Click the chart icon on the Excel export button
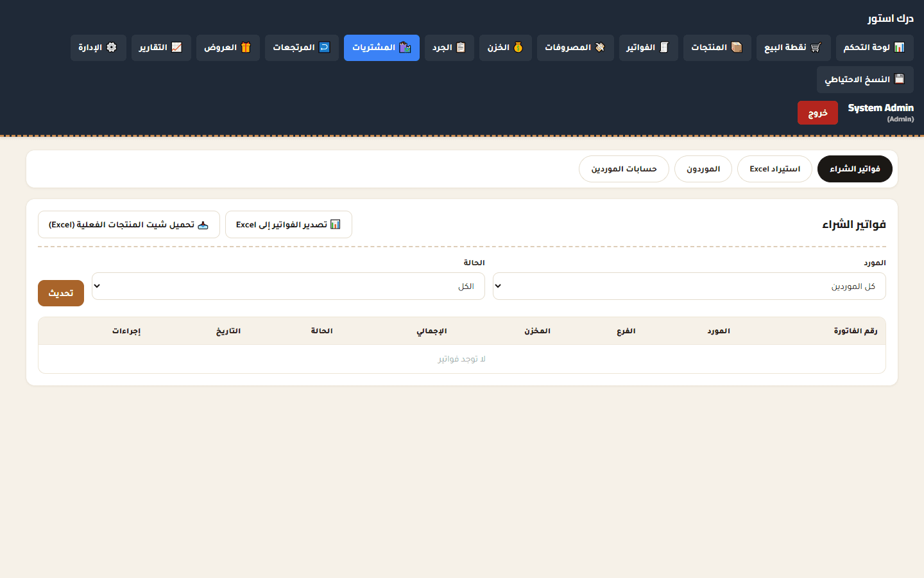The image size is (924, 578). point(335,225)
